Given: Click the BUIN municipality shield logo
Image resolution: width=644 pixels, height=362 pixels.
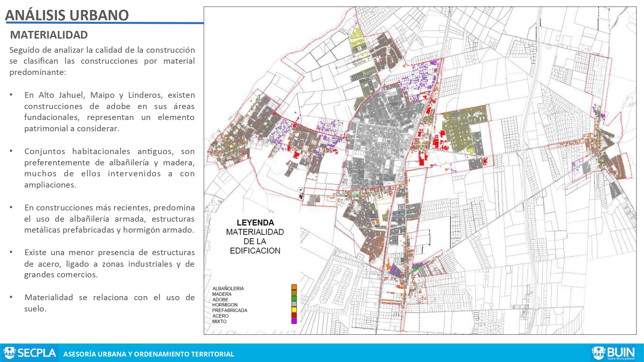Looking at the screenshot, I should click(598, 353).
